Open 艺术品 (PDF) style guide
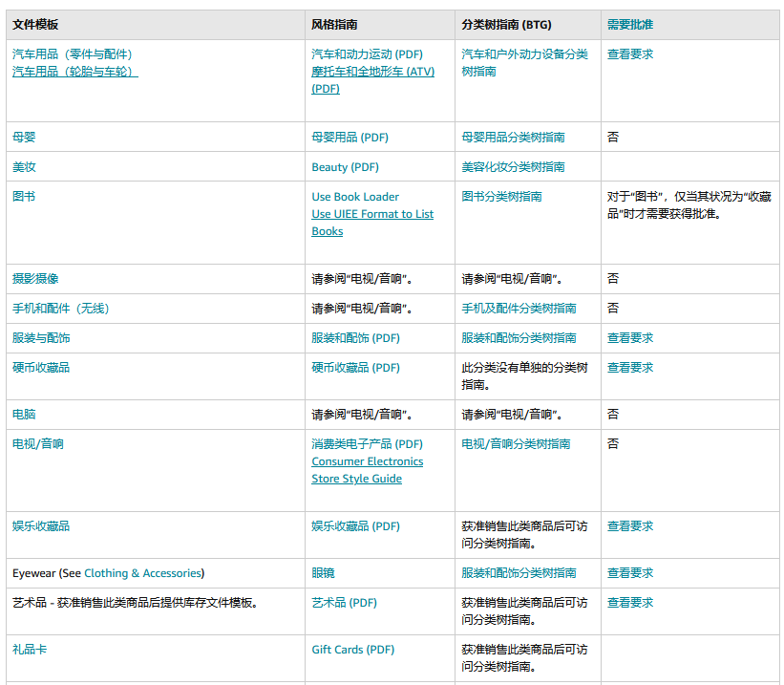Viewport: 784px width, 685px height. [344, 603]
